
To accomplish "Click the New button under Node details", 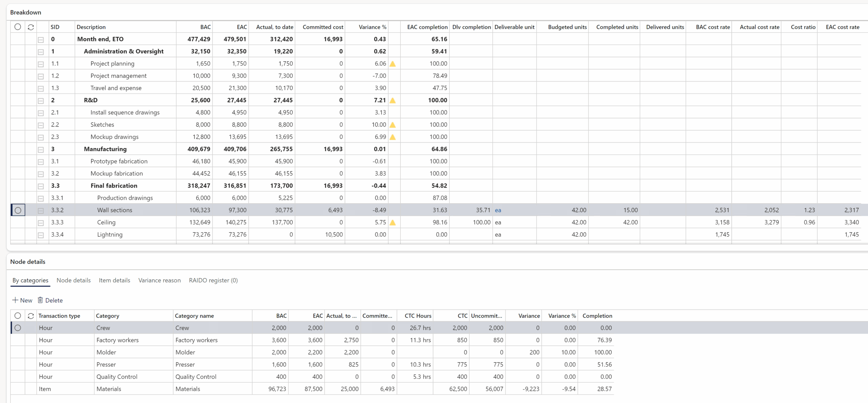I will (x=22, y=300).
